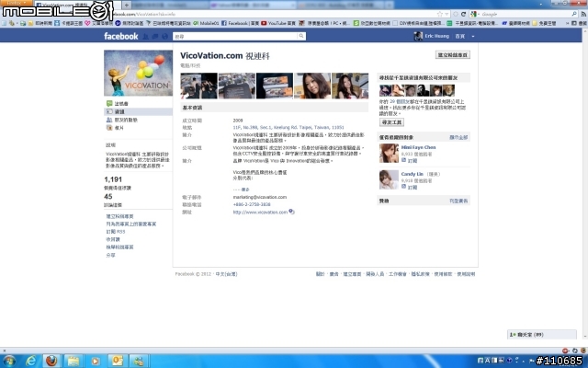Click the footer language link 中文(台灣)
Viewport: 588px width, 368px height.
click(227, 274)
